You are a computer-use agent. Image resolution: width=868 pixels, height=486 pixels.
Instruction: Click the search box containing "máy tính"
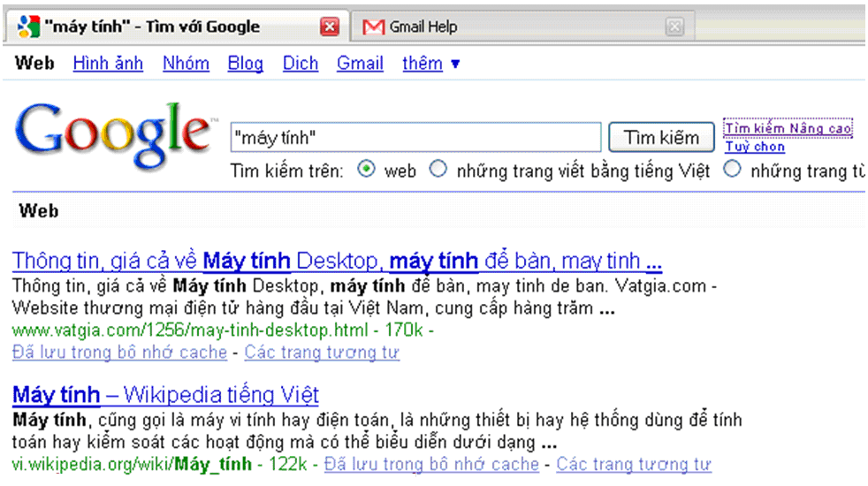415,137
